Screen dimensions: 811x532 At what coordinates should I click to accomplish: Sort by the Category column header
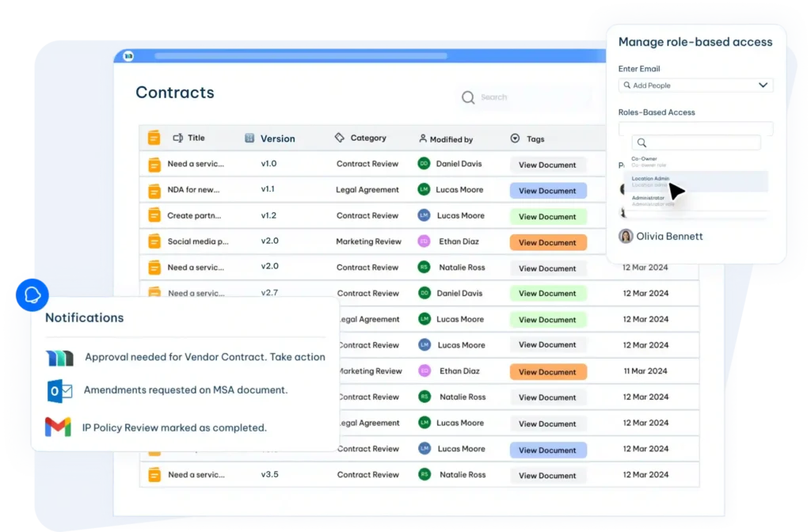[x=368, y=138]
